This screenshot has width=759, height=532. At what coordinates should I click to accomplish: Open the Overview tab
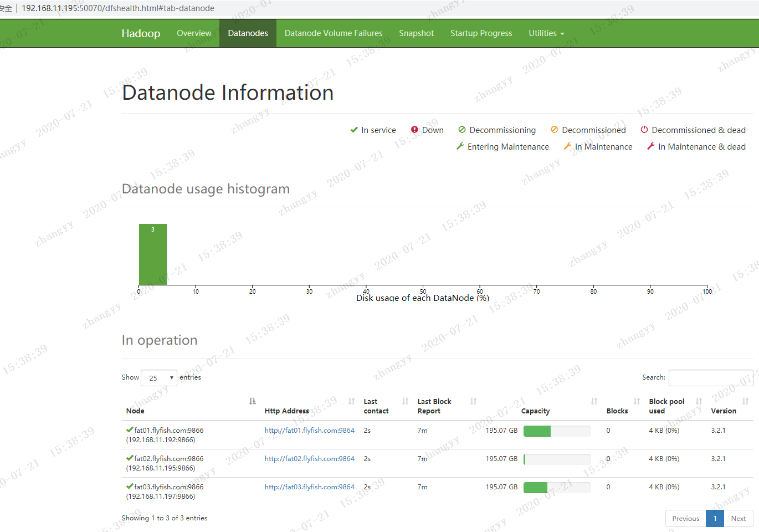194,33
